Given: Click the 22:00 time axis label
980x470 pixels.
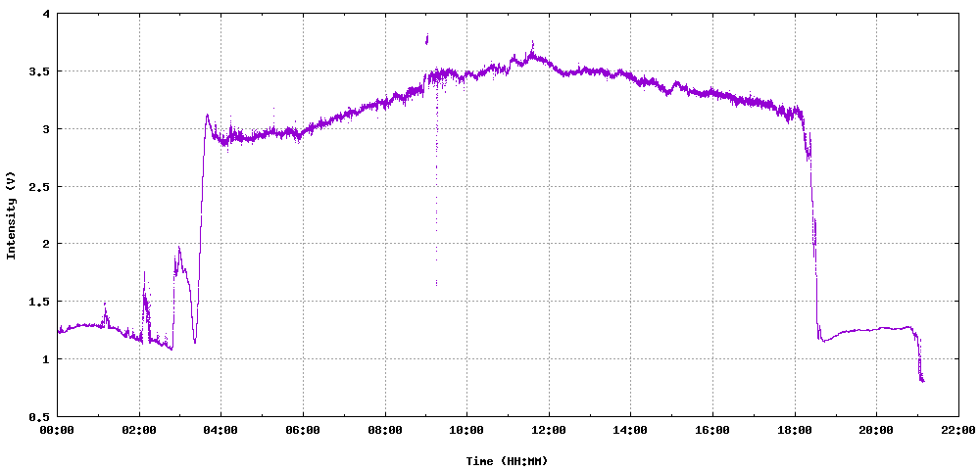Looking at the screenshot, I should pyautogui.click(x=956, y=429).
